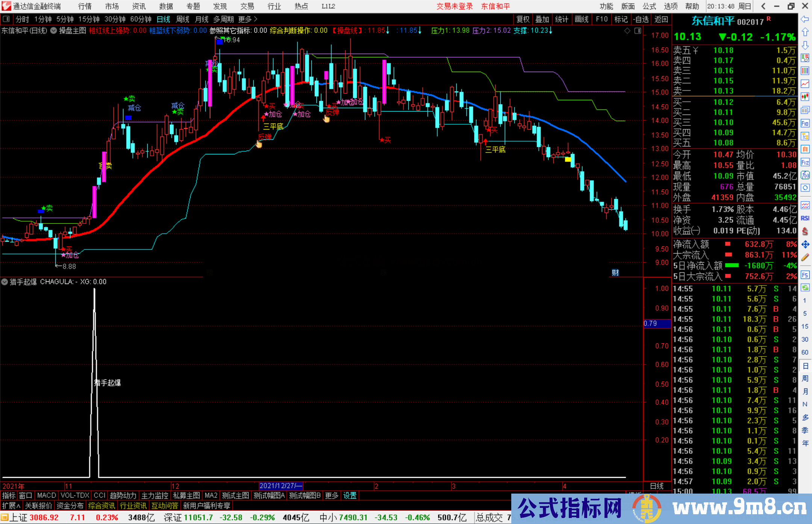Open 更多 indicator templates at bottom bar
This screenshot has width=812, height=524.
331,495
